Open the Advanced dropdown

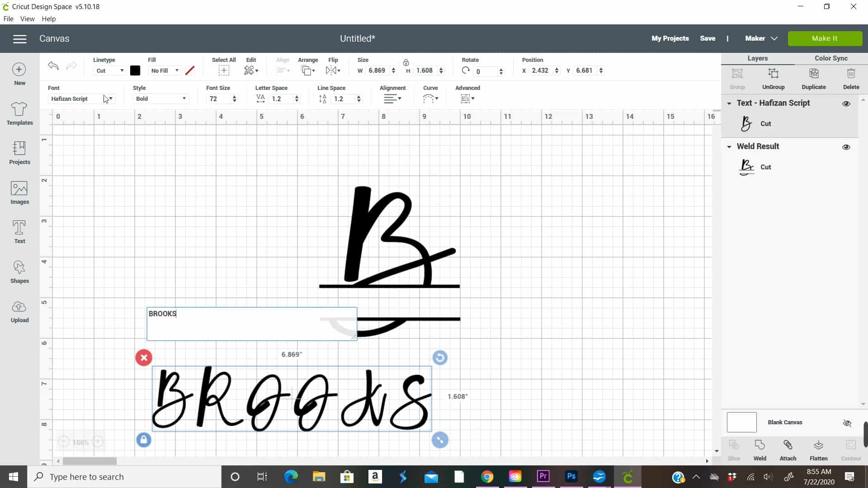[x=467, y=99]
